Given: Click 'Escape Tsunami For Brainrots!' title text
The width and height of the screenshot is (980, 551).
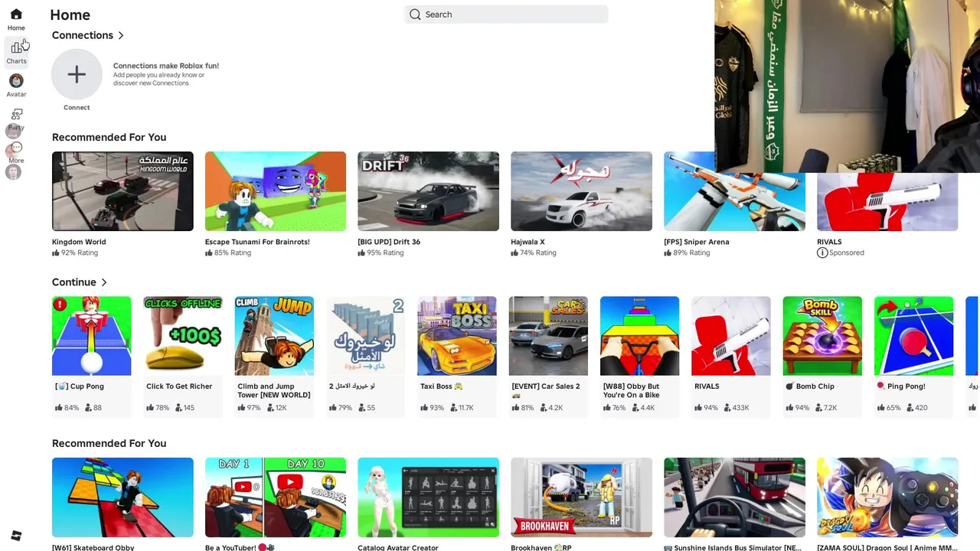Looking at the screenshot, I should click(x=257, y=242).
